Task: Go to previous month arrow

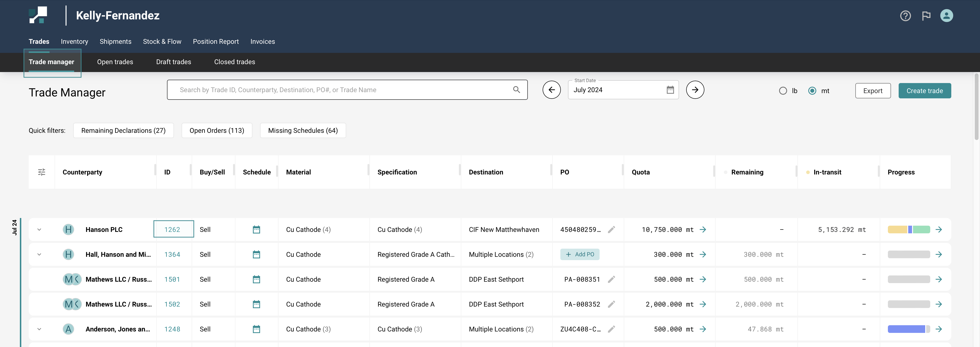Action: pos(551,90)
